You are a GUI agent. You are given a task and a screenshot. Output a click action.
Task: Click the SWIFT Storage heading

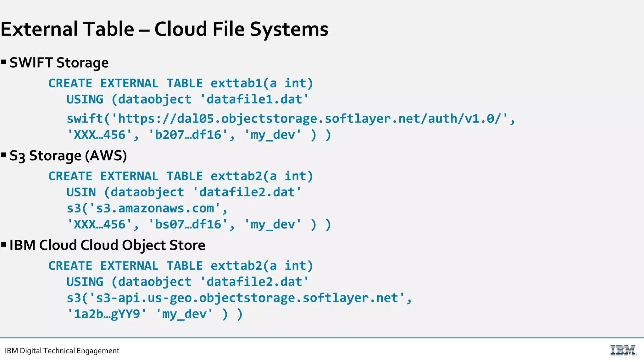click(x=59, y=63)
